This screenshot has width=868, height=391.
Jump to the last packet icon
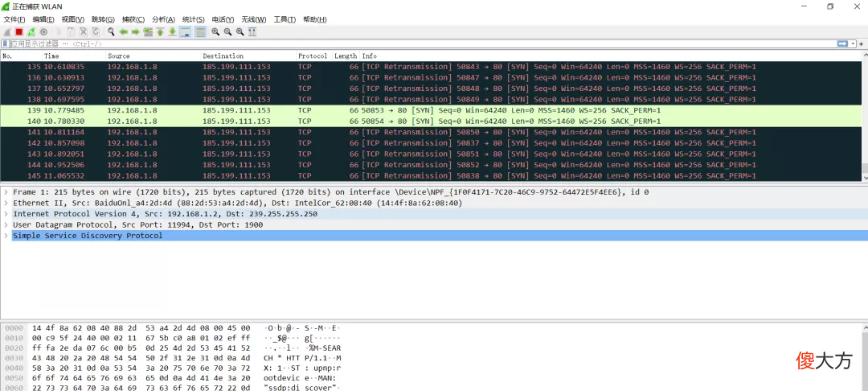click(x=172, y=32)
